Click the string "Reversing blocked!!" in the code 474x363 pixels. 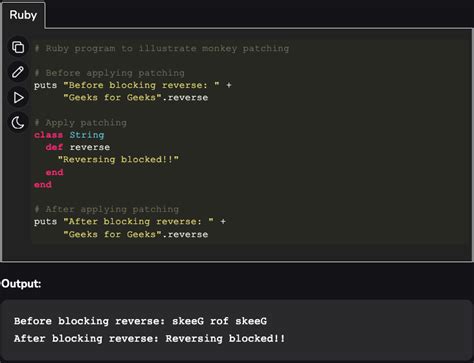pos(118,160)
